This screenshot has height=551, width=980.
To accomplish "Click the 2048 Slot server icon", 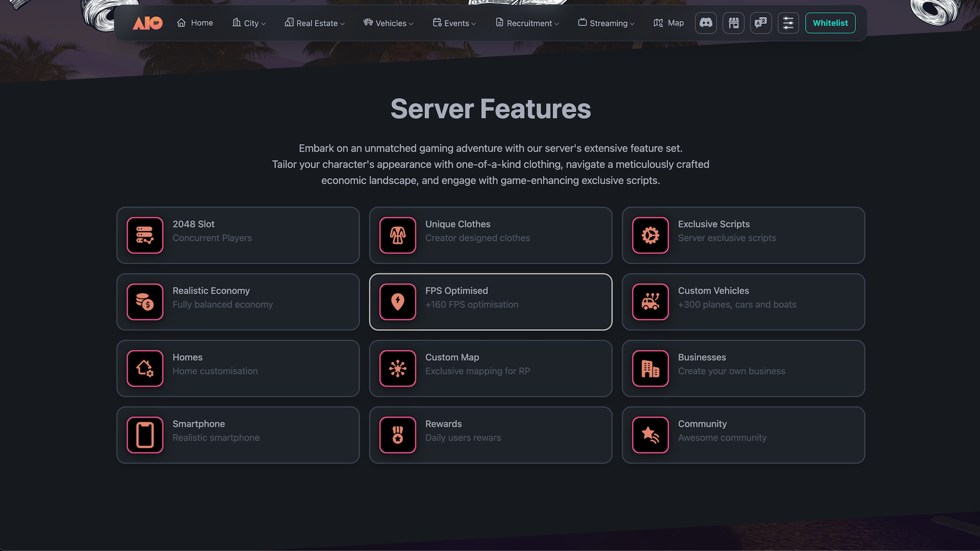I will click(x=145, y=235).
